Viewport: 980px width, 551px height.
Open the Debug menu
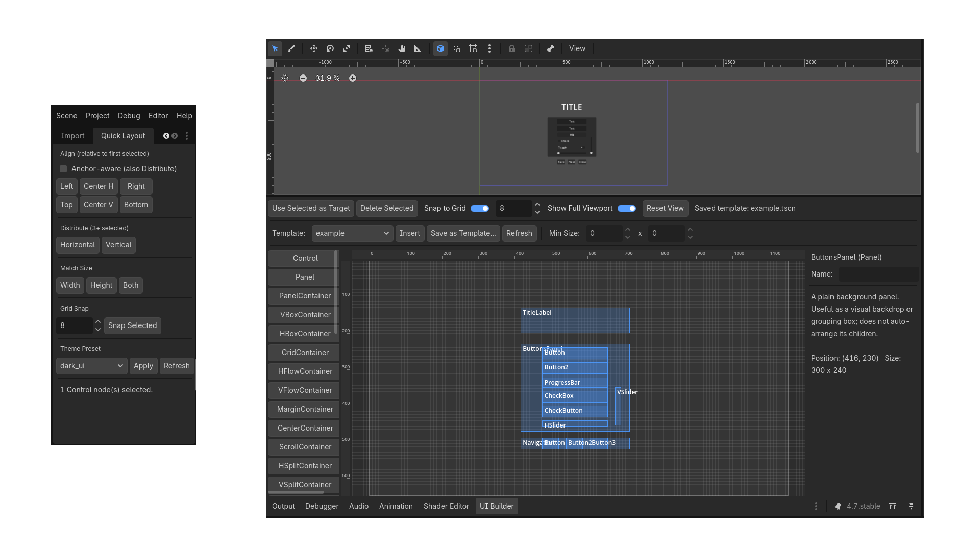click(x=129, y=116)
